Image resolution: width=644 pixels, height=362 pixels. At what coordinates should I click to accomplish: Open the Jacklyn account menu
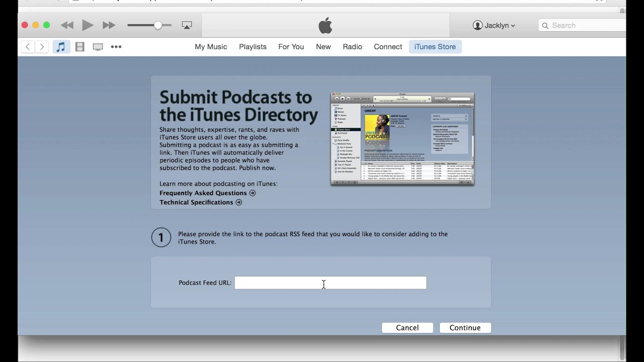tap(494, 25)
